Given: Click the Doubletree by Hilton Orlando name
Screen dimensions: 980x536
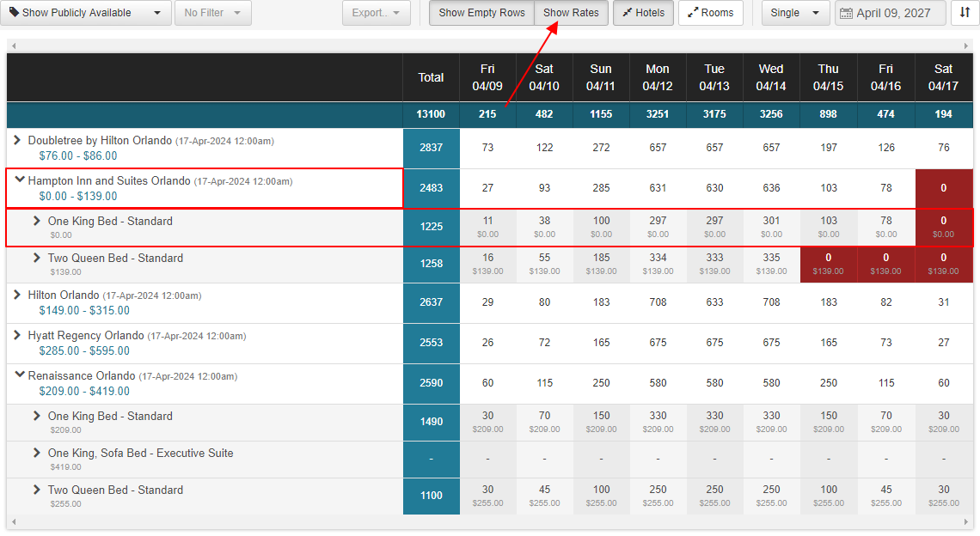Looking at the screenshot, I should pyautogui.click(x=100, y=141).
